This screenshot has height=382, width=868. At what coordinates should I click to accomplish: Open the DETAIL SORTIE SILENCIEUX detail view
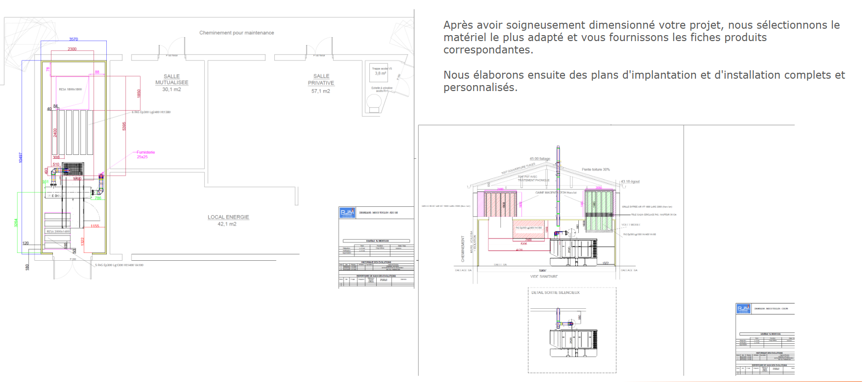tap(555, 292)
